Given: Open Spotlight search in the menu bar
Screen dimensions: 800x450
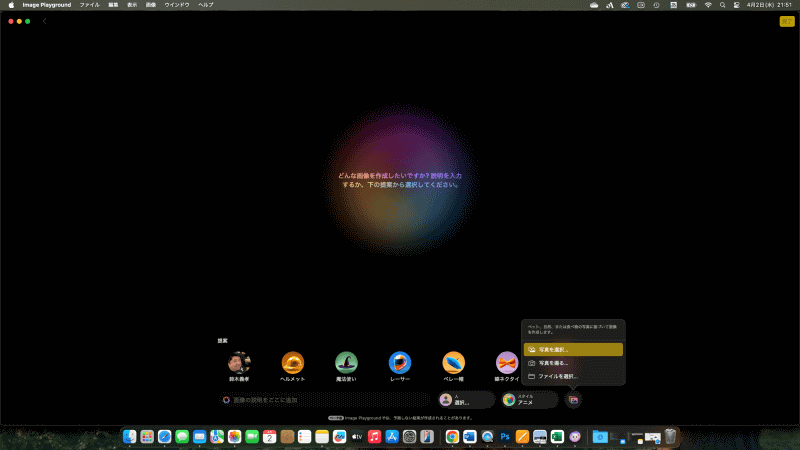Looking at the screenshot, I should coord(722,5).
